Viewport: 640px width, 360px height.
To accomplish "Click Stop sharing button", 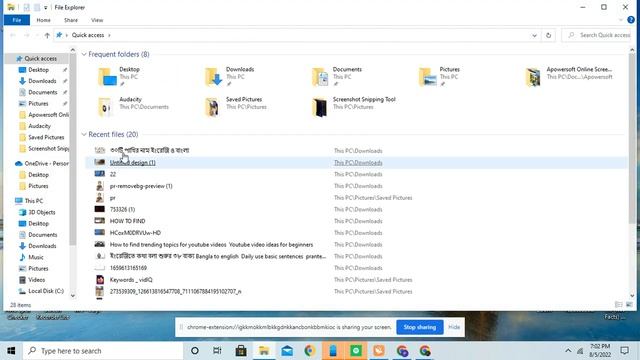I will pos(420,327).
